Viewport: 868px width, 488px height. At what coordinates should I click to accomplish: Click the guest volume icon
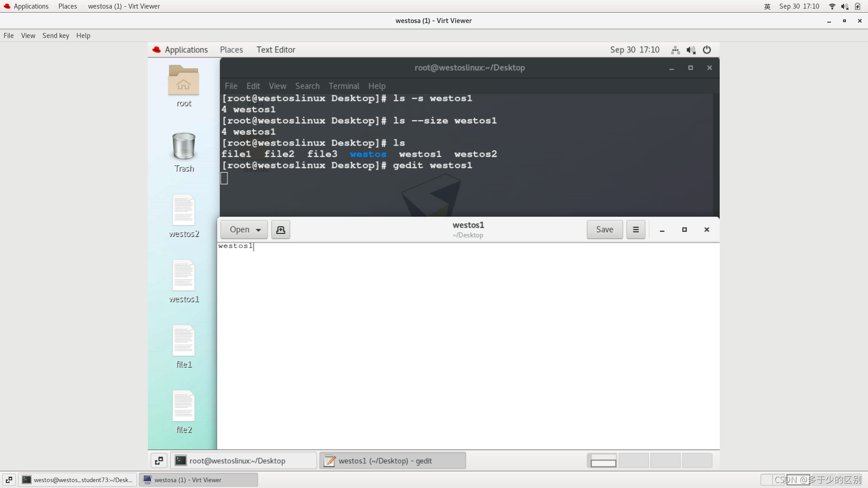point(691,50)
